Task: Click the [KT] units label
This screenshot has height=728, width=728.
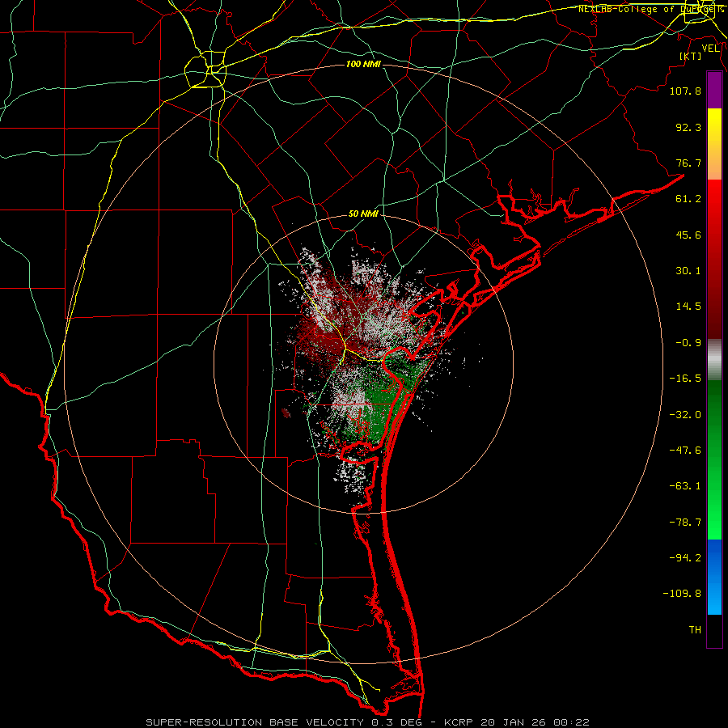Action: coord(691,56)
